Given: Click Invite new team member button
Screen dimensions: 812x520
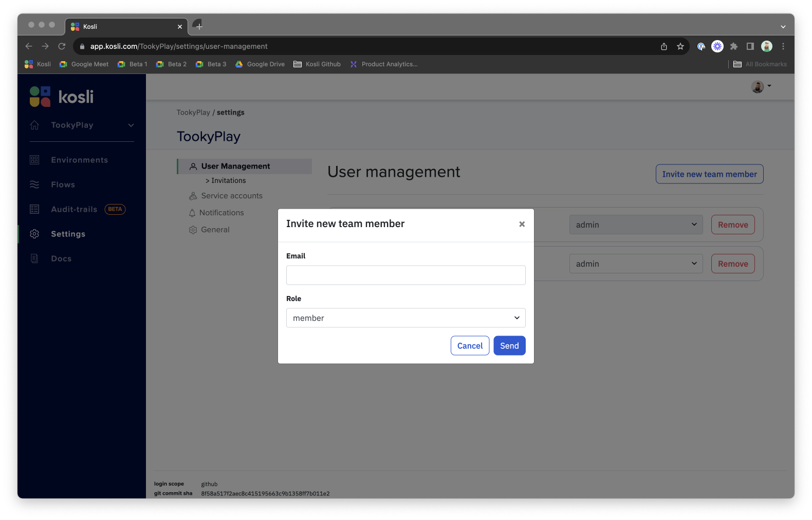Looking at the screenshot, I should [x=709, y=174].
